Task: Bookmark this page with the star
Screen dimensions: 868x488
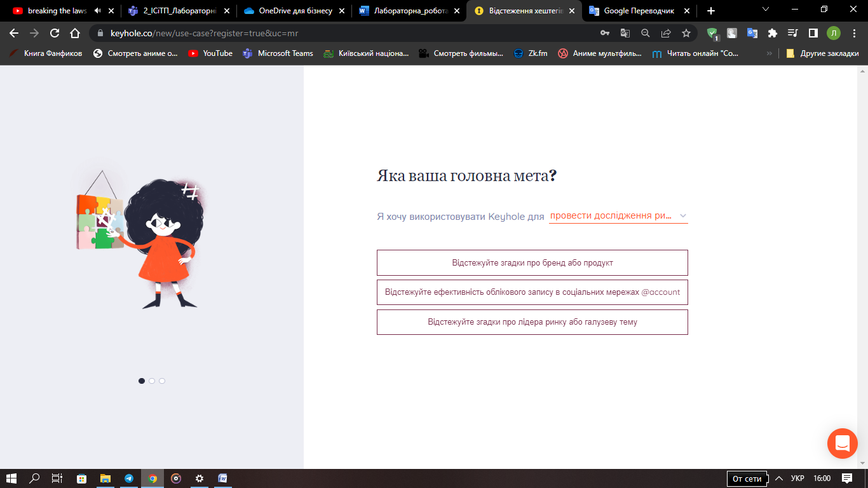Action: point(686,33)
